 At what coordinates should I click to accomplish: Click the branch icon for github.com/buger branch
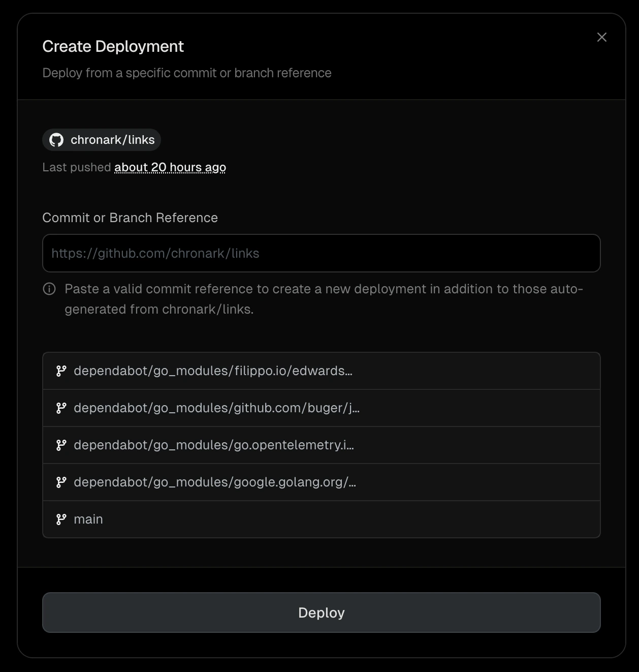coord(61,408)
